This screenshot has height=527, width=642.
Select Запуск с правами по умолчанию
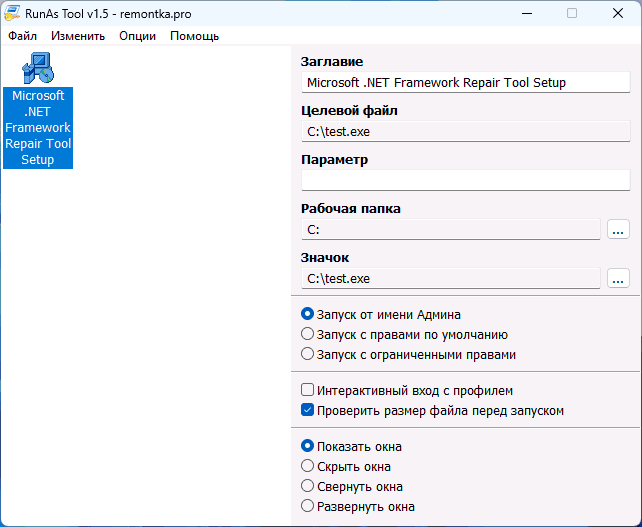tap(308, 334)
